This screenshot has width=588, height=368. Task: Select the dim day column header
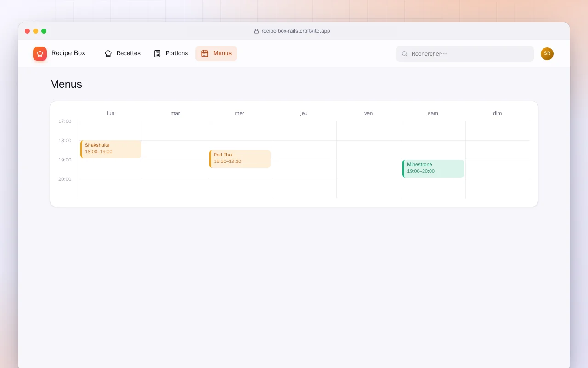point(498,113)
